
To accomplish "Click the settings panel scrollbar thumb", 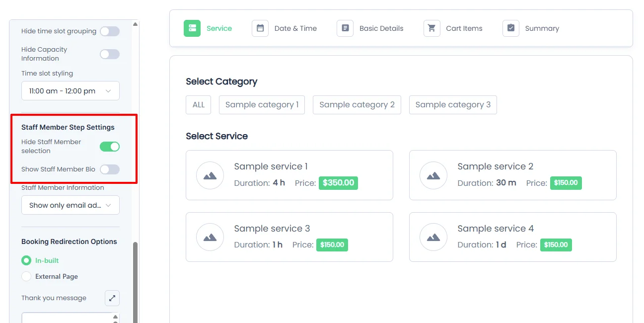I will point(136,282).
